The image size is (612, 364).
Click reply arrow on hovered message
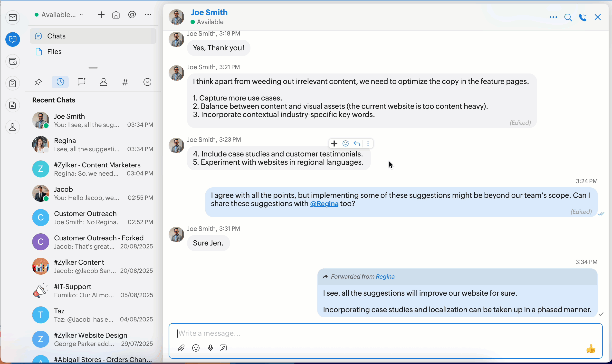[357, 144]
